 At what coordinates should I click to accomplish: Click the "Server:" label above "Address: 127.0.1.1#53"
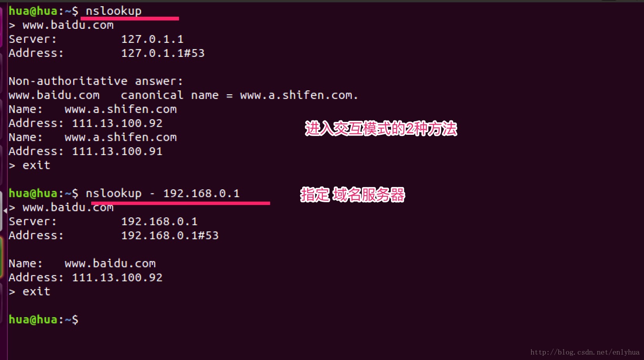point(33,39)
